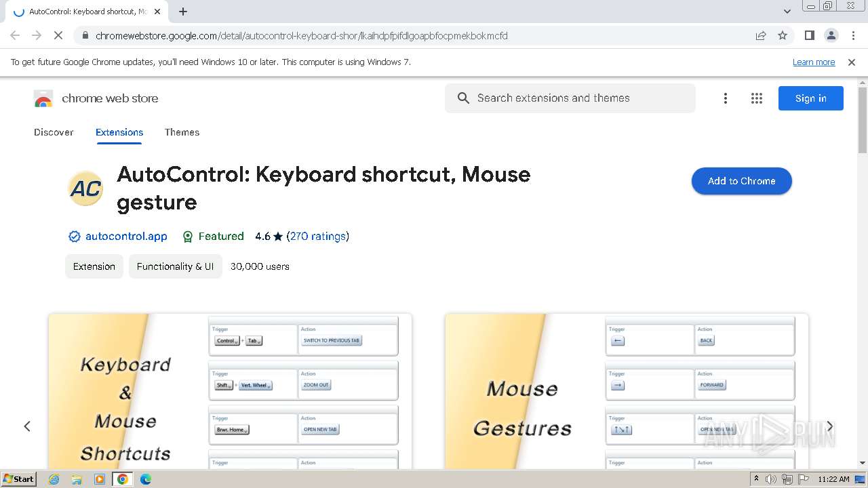Screen dimensions: 868x488
Task: Open web store more options menu
Action: pos(726,98)
